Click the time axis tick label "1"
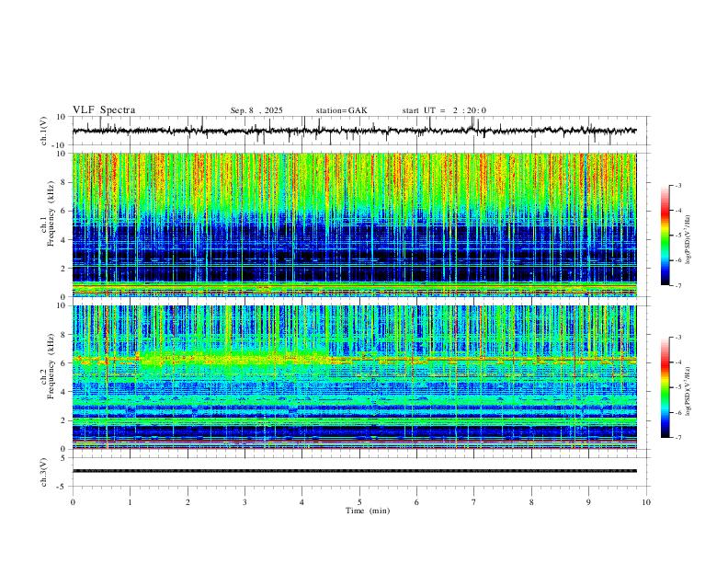728x563 pixels. pyautogui.click(x=130, y=502)
